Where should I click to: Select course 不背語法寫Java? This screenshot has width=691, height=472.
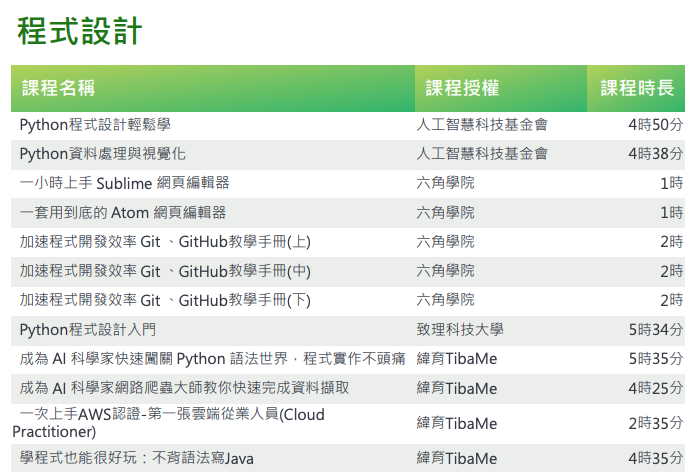click(137, 458)
